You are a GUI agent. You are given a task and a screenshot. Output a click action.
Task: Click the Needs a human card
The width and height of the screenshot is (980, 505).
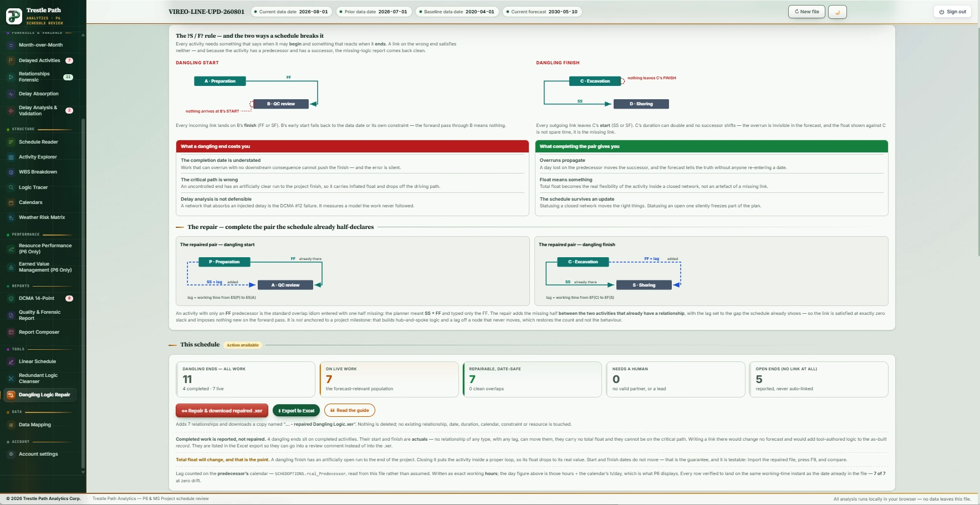pyautogui.click(x=676, y=380)
